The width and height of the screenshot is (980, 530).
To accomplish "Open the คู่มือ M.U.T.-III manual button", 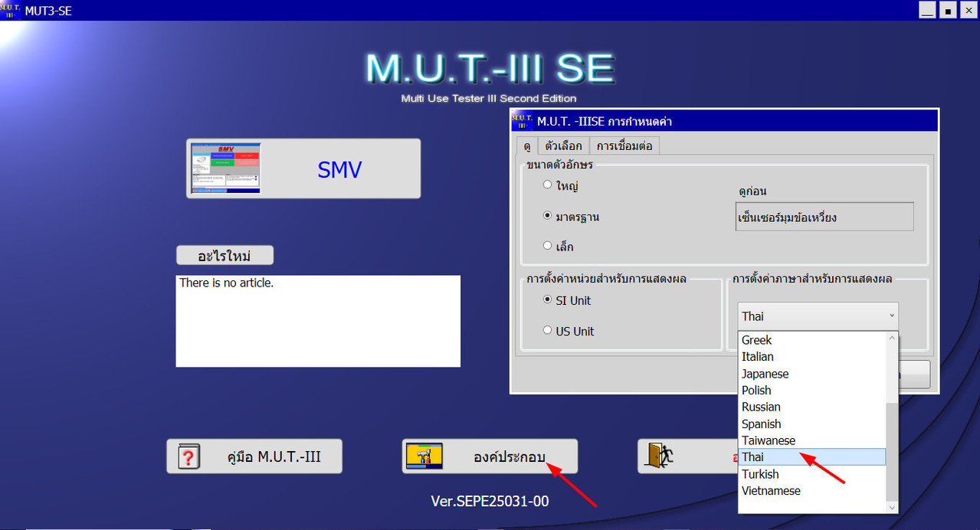I will pyautogui.click(x=254, y=456).
